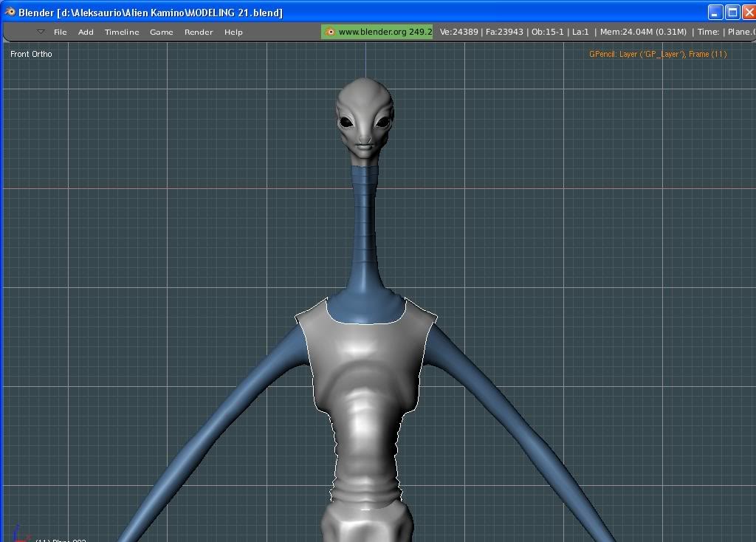The height and width of the screenshot is (542, 756).
Task: Collapse the header menus triangle
Action: click(41, 32)
